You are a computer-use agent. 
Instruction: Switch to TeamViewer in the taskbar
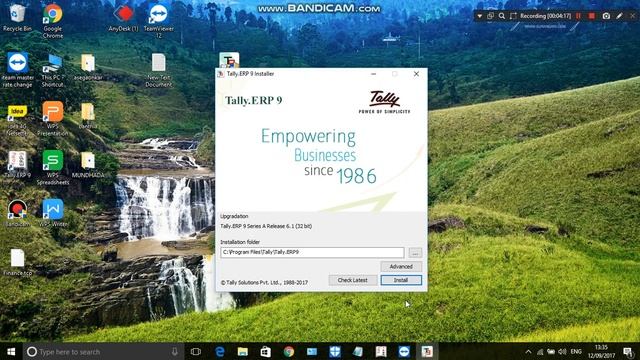[404, 351]
